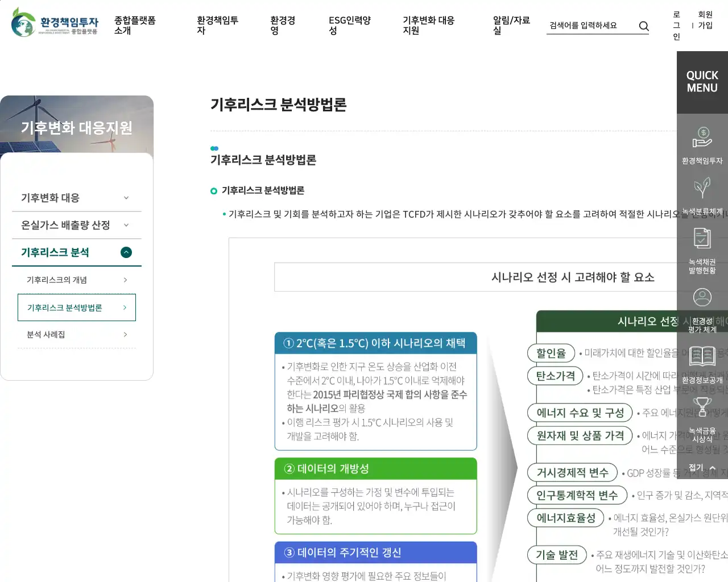
Task: Click the 환경책임투자 종합플랫폼 logo
Action: coord(55,23)
